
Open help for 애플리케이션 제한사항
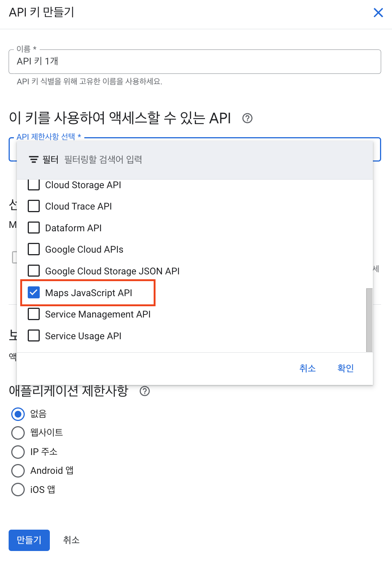coord(145,391)
